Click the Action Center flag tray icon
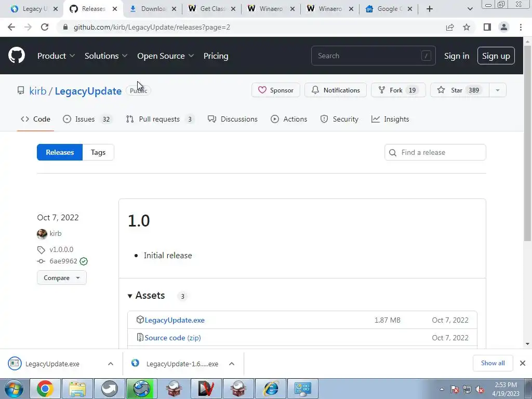 (455, 390)
